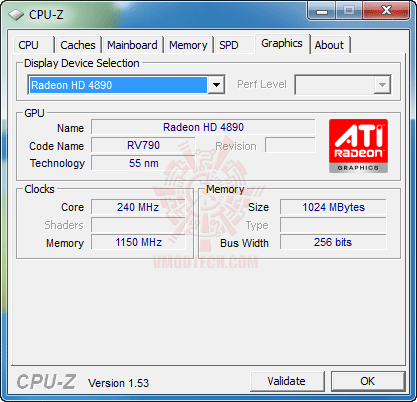Expand the Display Device Selection dropdown arrow

[216, 85]
